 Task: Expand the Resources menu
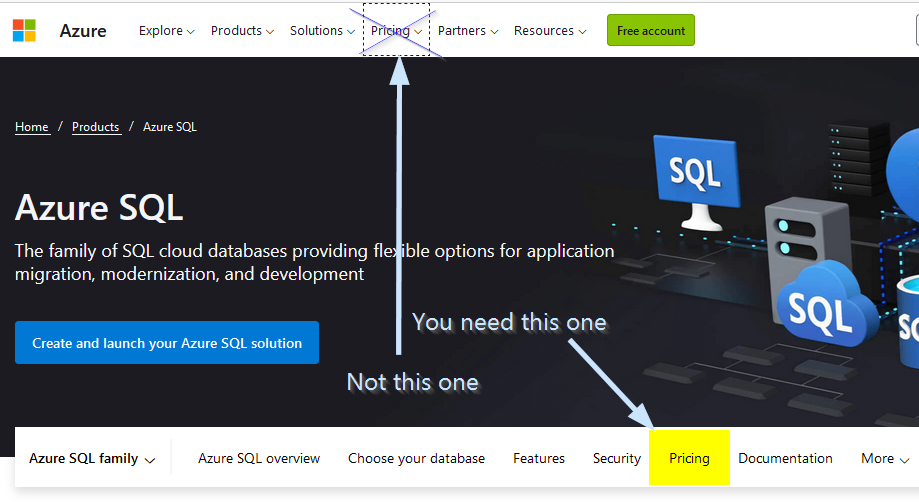(550, 30)
